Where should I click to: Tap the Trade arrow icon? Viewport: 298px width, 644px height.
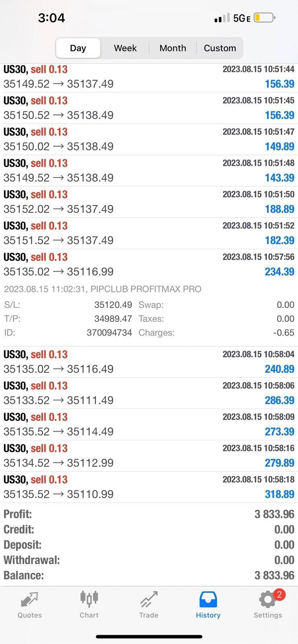coord(149,599)
